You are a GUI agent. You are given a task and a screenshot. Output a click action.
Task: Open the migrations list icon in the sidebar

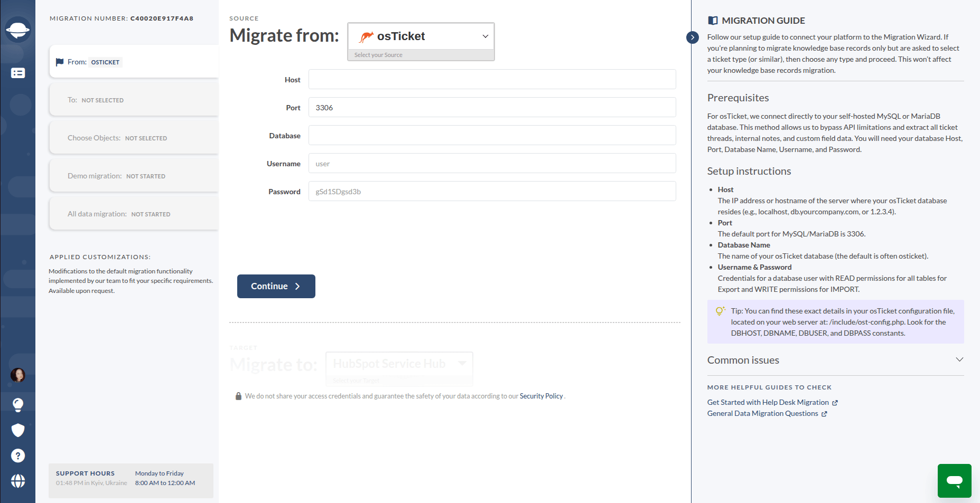point(18,73)
